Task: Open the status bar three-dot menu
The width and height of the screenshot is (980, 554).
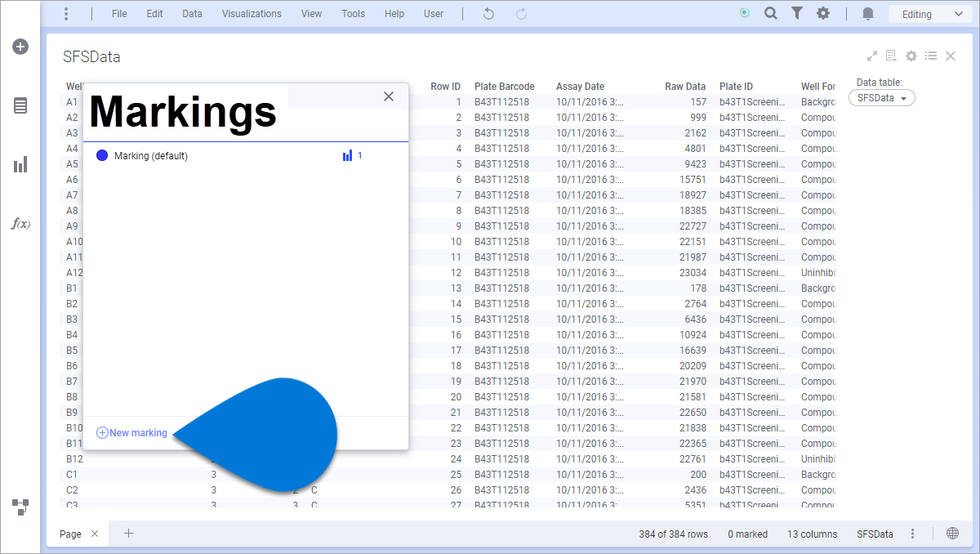Action: [913, 534]
